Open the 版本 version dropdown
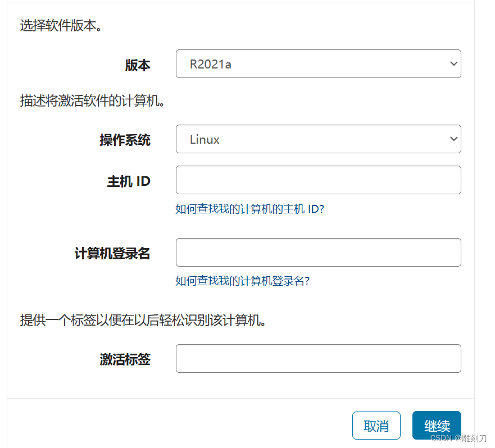Viewport: 495px width, 448px height. pyautogui.click(x=317, y=63)
